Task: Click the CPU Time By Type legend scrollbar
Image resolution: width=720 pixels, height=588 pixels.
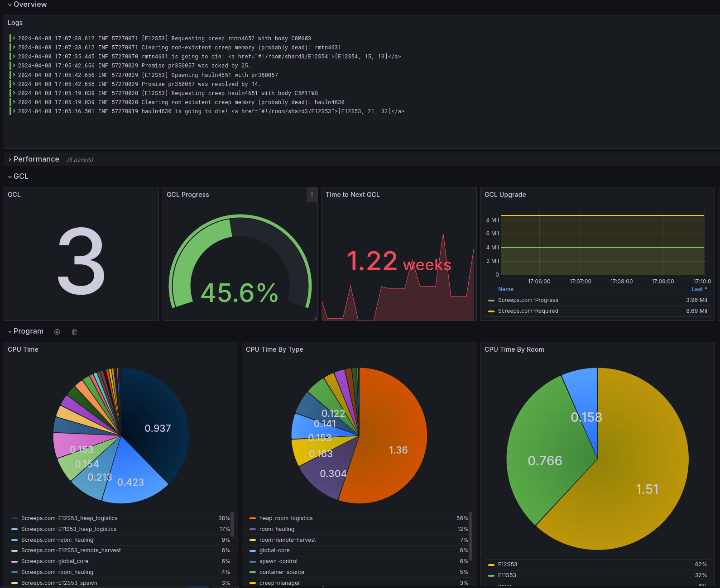Action: tap(470, 535)
